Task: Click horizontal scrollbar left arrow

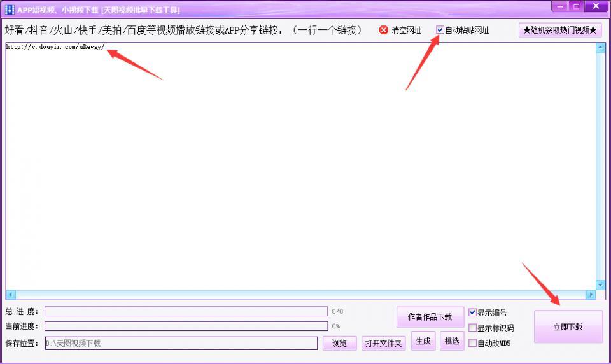Action: pos(11,295)
